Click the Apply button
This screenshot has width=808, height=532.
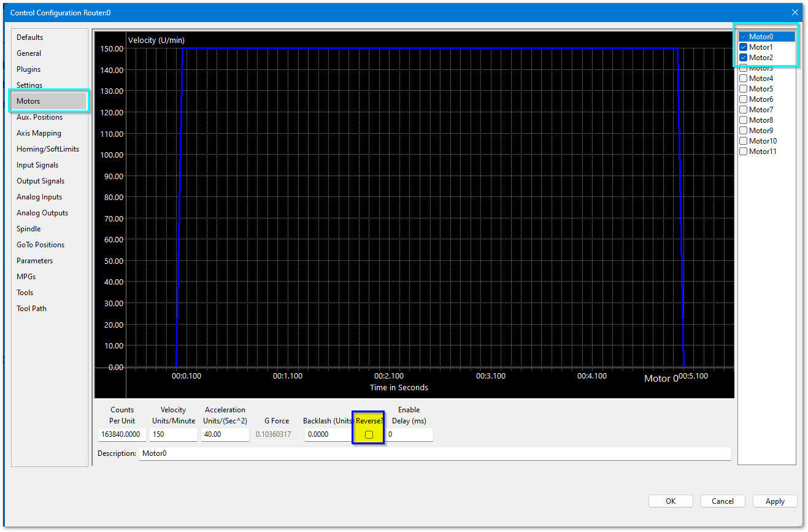coord(775,501)
